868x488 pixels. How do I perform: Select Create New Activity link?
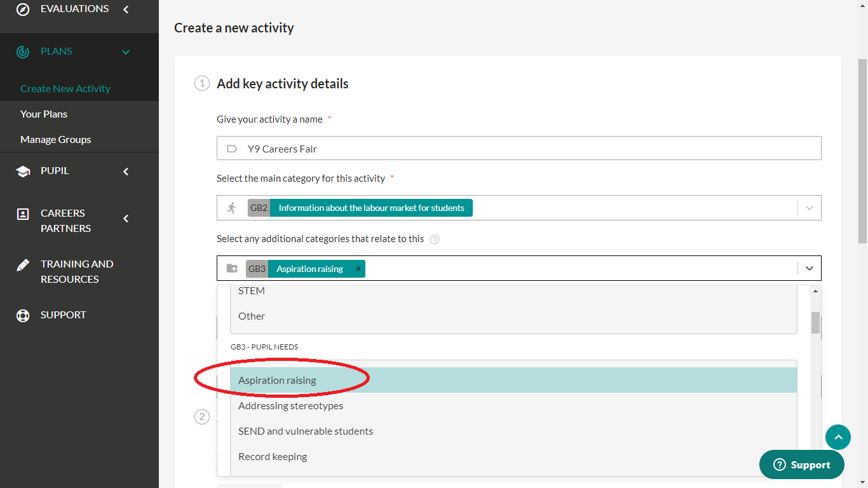pos(65,89)
